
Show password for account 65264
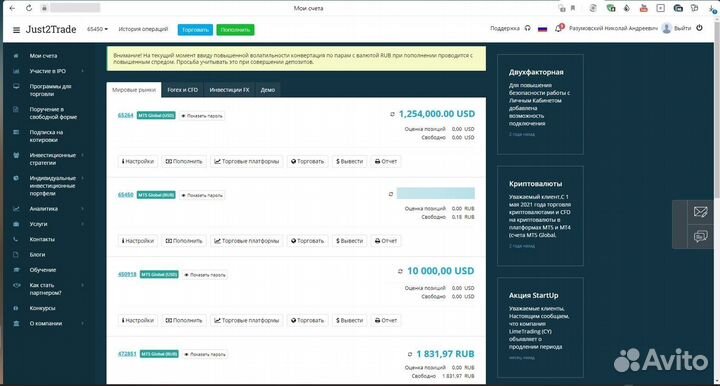tap(202, 116)
